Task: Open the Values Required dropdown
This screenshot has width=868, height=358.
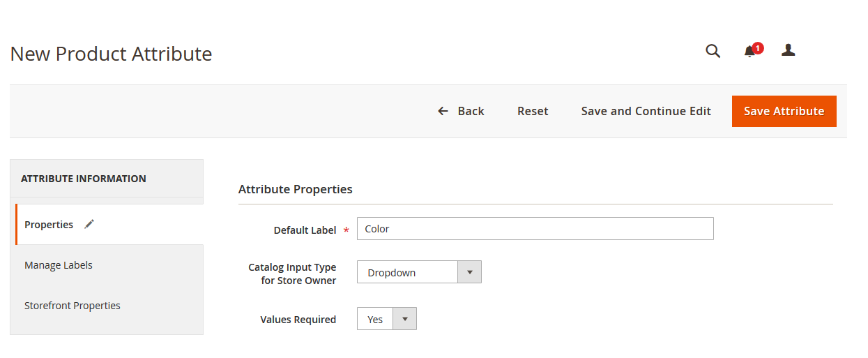Action: (387, 319)
